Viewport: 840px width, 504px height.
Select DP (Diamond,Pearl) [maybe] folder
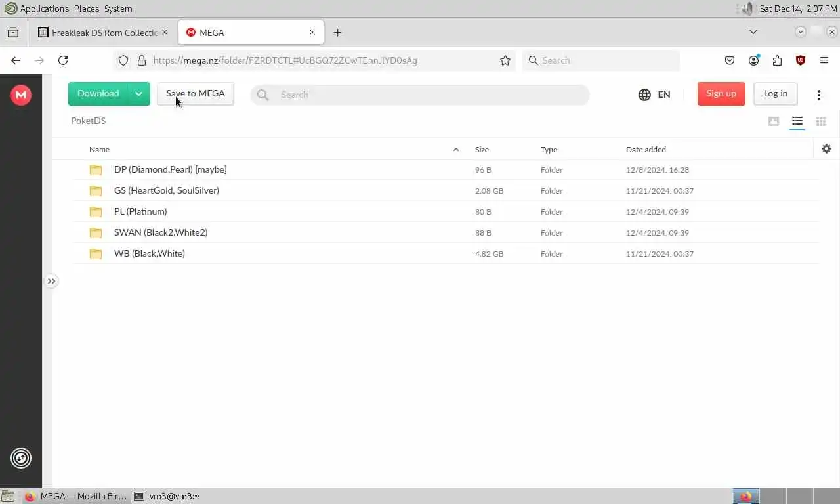click(x=446, y=170)
